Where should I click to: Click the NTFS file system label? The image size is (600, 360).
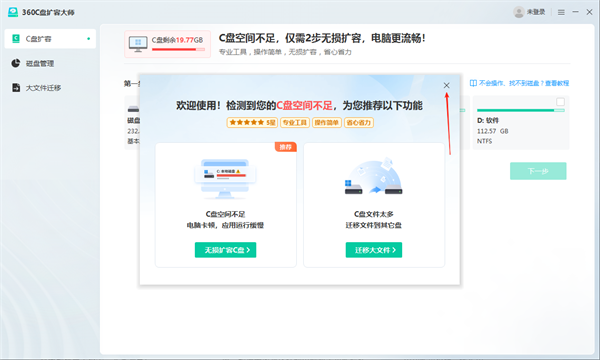click(484, 141)
